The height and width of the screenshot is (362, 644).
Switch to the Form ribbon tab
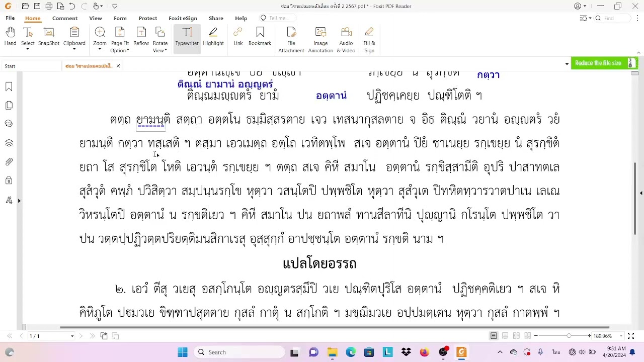pos(120,18)
